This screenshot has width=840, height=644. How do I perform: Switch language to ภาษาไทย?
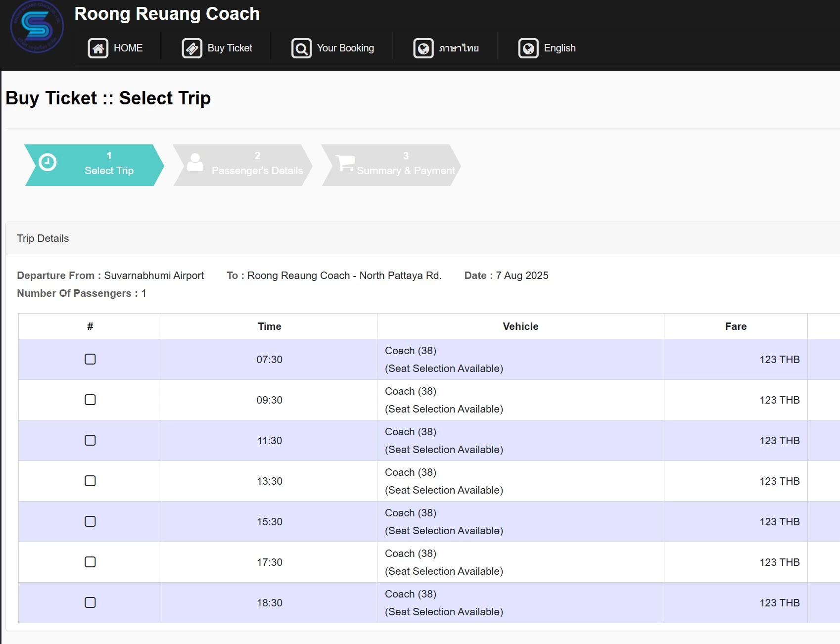coord(446,48)
